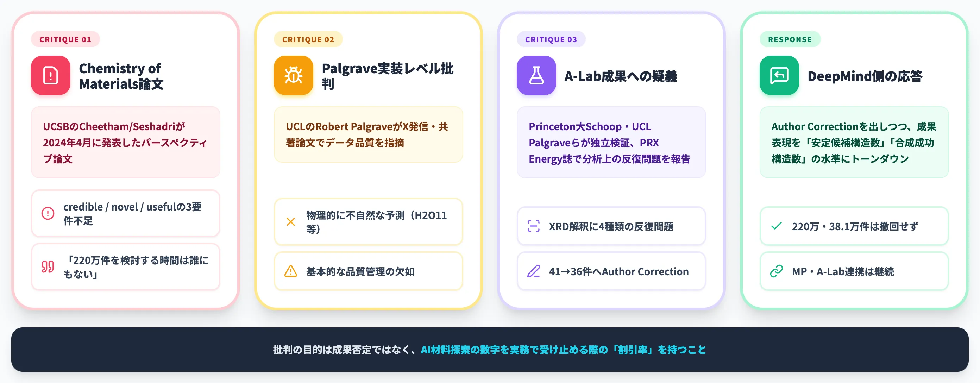Click the purple flask icon for A-Lab
The width and height of the screenshot is (980, 383).
click(x=536, y=75)
